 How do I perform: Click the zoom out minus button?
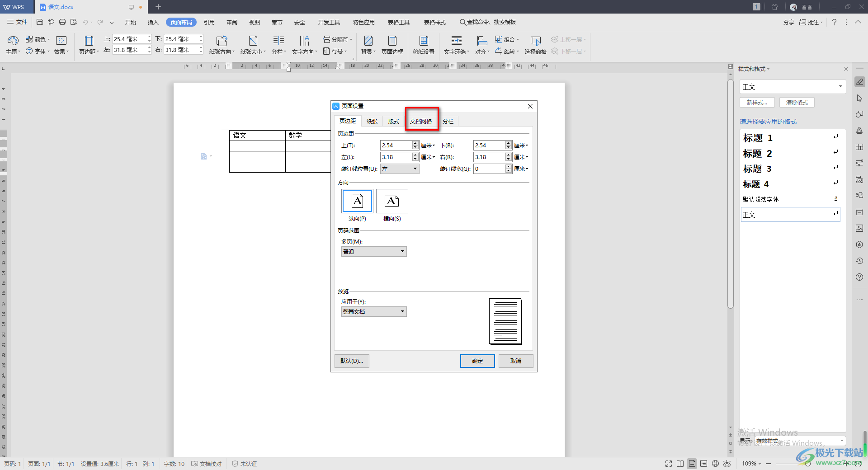pos(769,464)
